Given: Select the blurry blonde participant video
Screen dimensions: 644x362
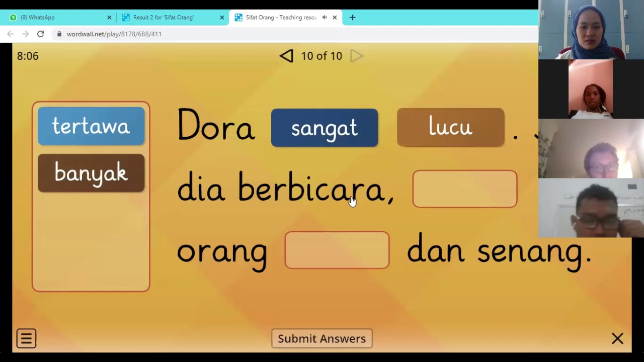Looking at the screenshot, I should click(x=591, y=148).
